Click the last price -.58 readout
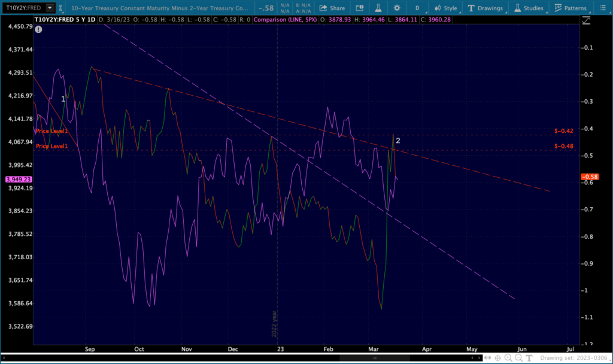 click(x=266, y=8)
